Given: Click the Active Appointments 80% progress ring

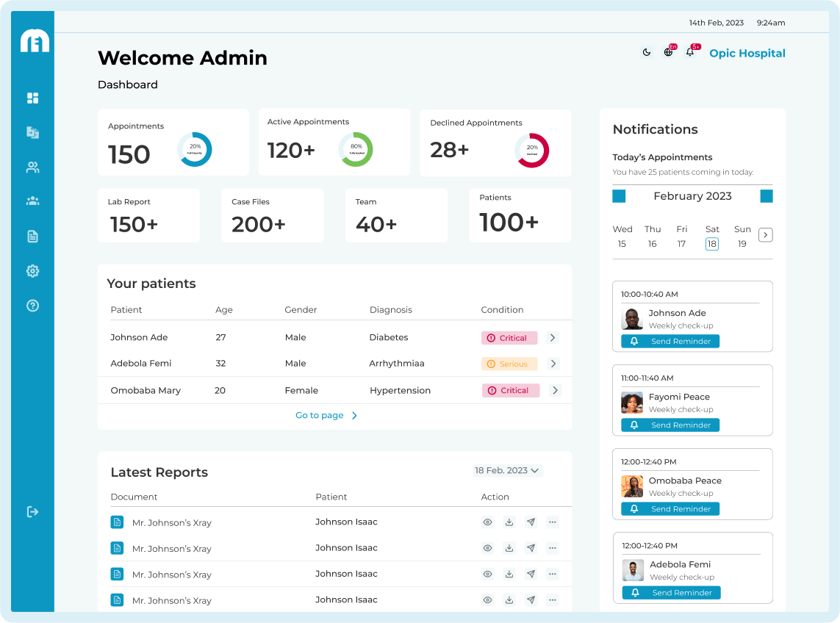Looking at the screenshot, I should click(x=356, y=149).
